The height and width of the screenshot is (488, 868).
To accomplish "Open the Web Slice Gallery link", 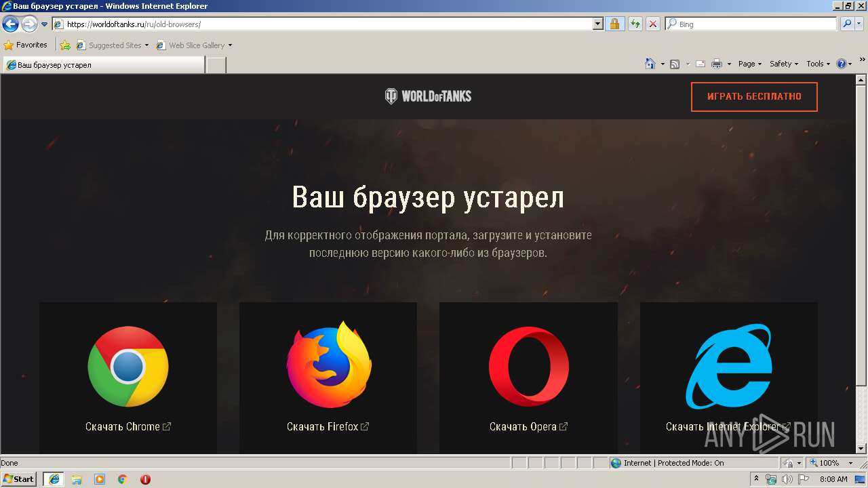I will [191, 45].
